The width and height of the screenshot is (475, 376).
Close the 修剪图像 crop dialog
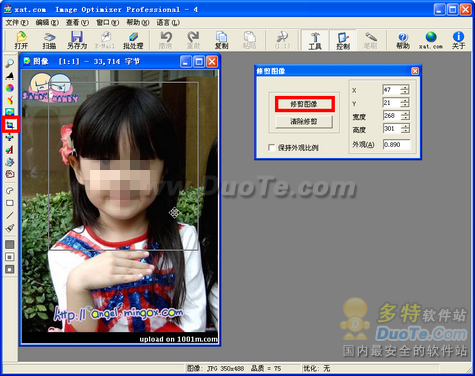pos(415,71)
